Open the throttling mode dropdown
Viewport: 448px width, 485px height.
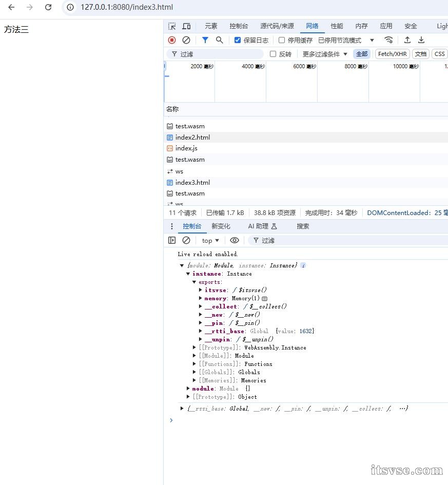click(x=346, y=41)
